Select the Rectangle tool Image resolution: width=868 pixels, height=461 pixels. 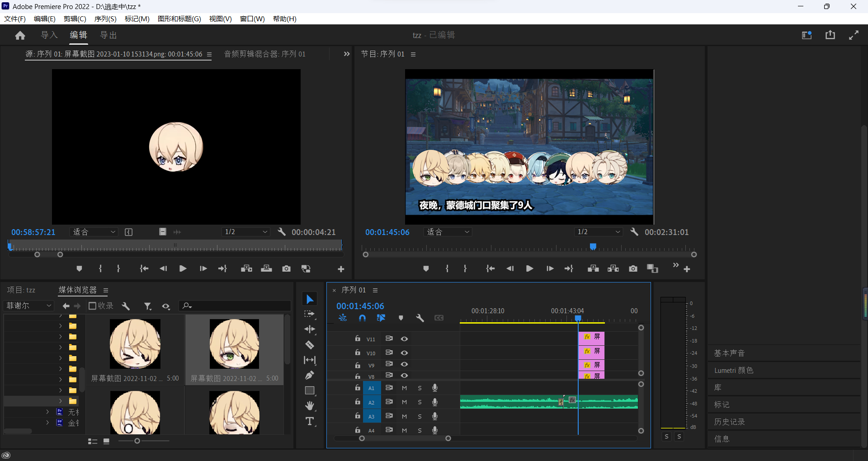click(310, 390)
